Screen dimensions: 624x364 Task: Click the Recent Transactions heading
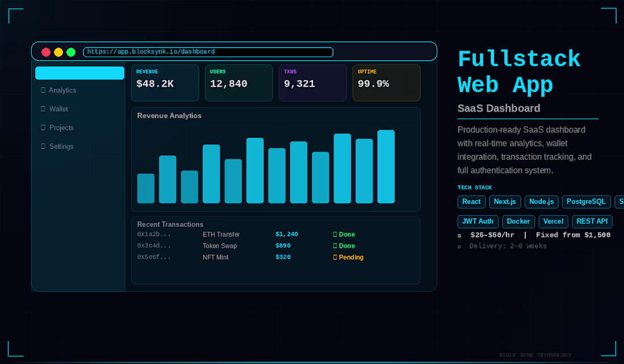(x=170, y=225)
